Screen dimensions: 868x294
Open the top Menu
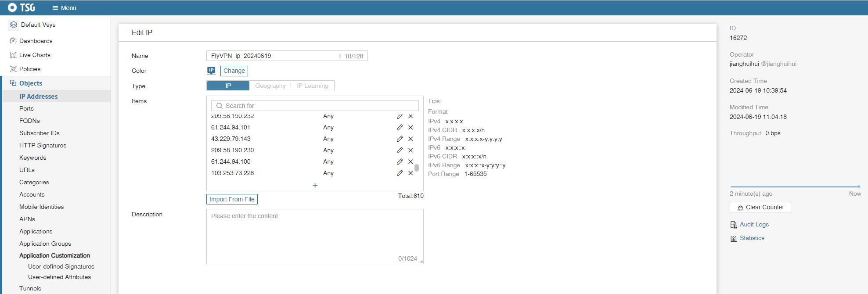click(x=64, y=8)
